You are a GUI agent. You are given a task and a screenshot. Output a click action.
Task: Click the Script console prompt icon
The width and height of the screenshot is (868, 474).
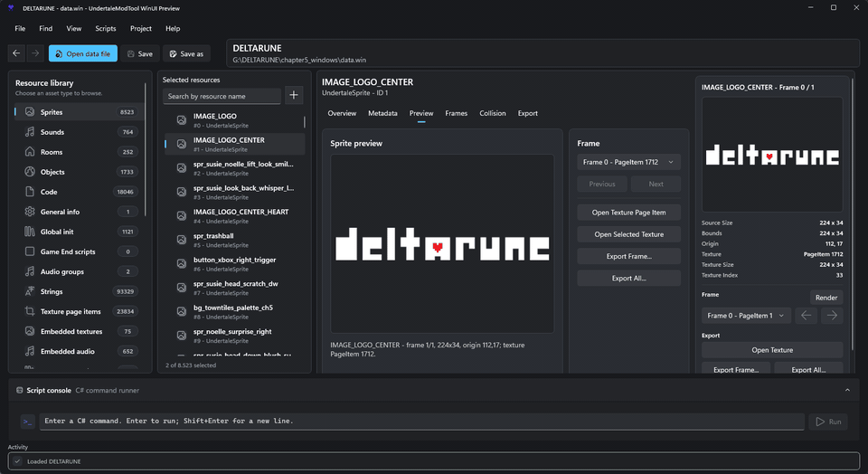click(x=28, y=422)
